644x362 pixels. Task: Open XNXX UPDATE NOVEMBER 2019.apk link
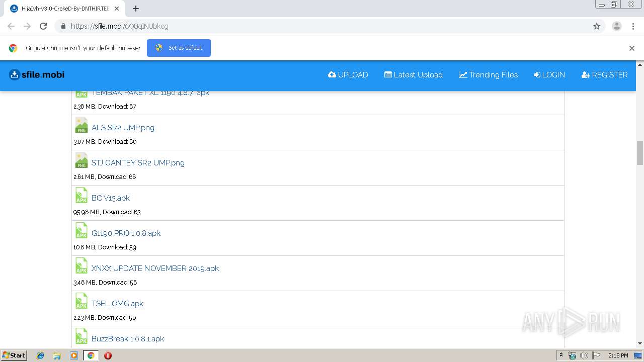click(x=155, y=268)
